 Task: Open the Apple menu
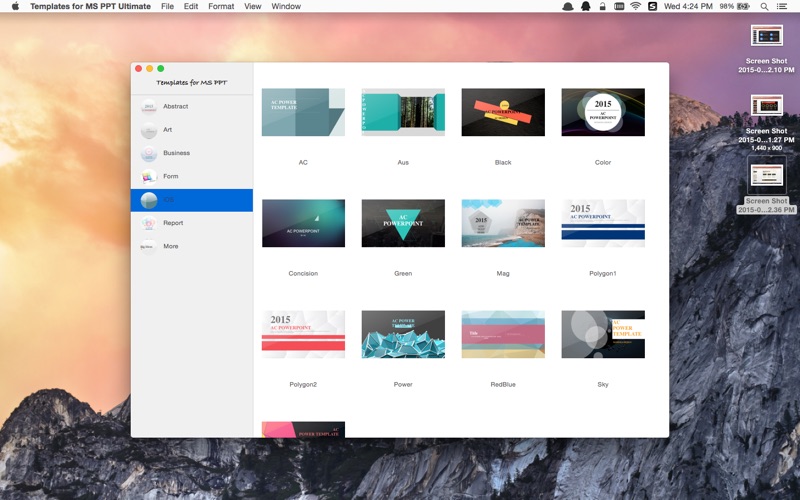tap(15, 6)
